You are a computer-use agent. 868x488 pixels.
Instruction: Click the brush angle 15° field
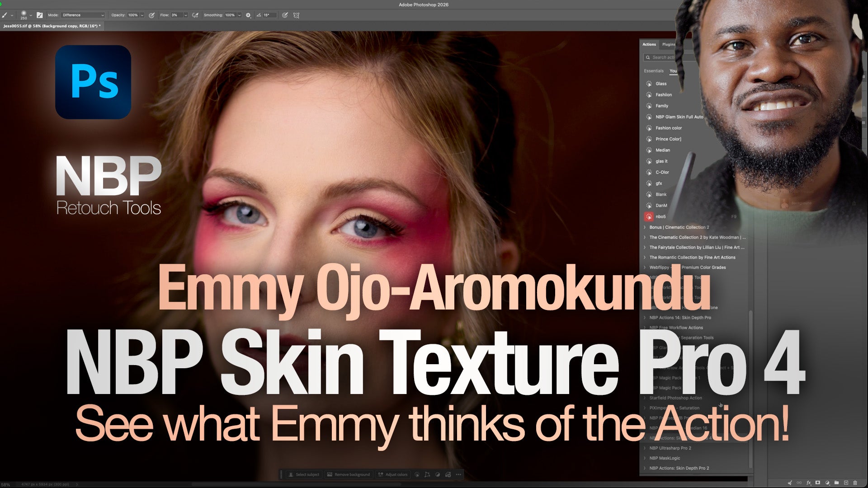point(269,15)
